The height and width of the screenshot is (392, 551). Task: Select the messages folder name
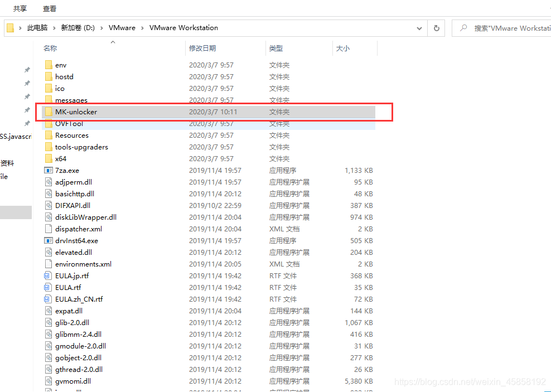pos(71,100)
